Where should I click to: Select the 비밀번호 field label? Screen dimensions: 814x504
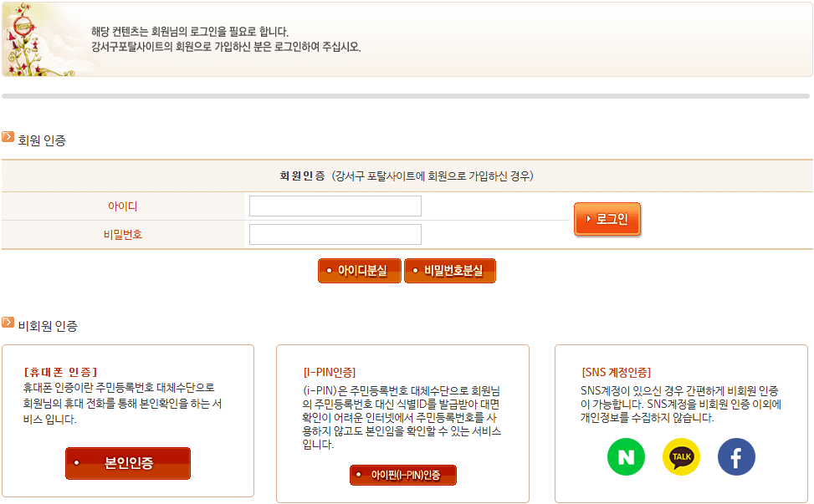[x=122, y=234]
